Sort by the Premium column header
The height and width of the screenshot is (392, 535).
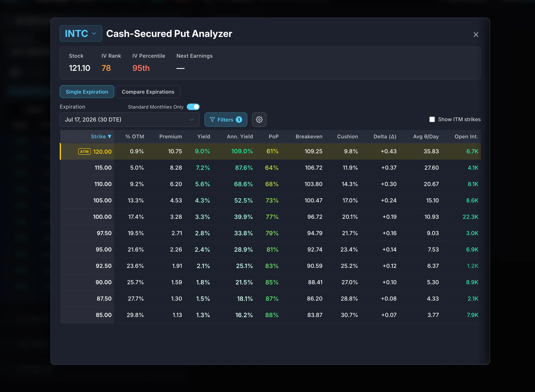click(x=170, y=137)
